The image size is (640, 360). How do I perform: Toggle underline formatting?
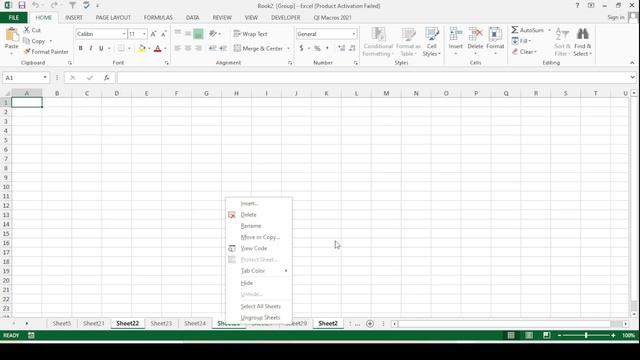[101, 48]
